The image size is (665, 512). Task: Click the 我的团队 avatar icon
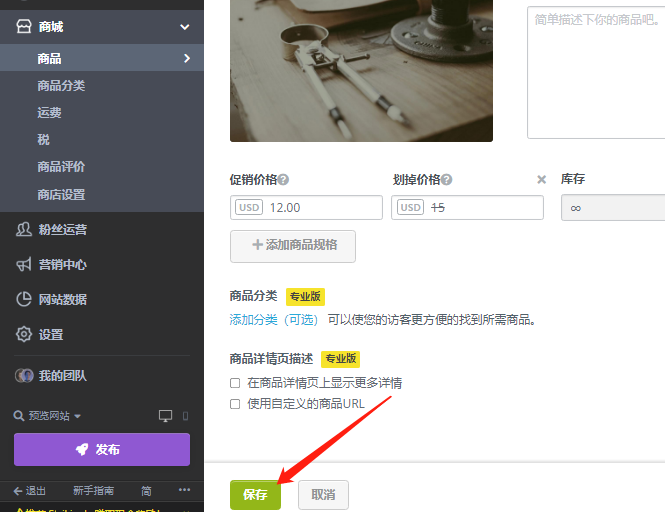pyautogui.click(x=24, y=375)
